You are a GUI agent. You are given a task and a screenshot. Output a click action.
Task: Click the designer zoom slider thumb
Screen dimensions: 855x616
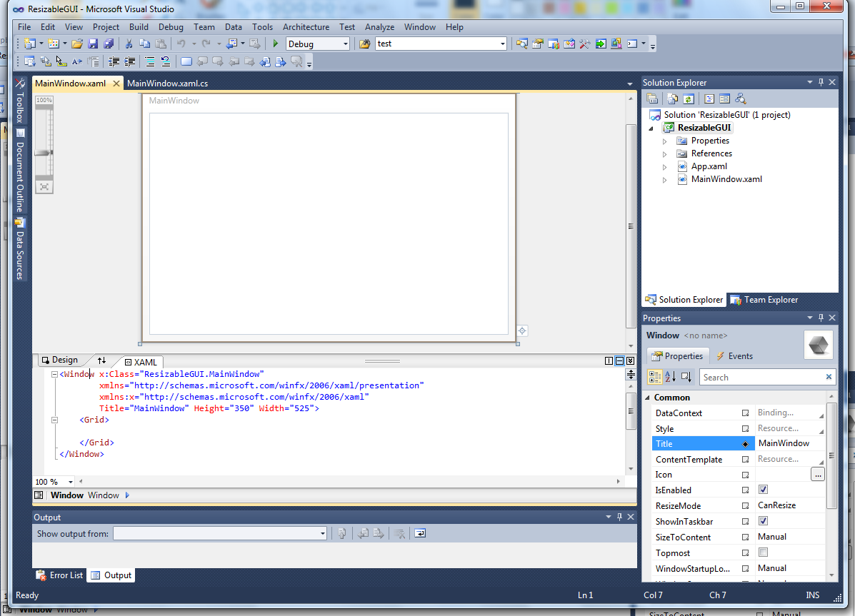click(x=44, y=153)
